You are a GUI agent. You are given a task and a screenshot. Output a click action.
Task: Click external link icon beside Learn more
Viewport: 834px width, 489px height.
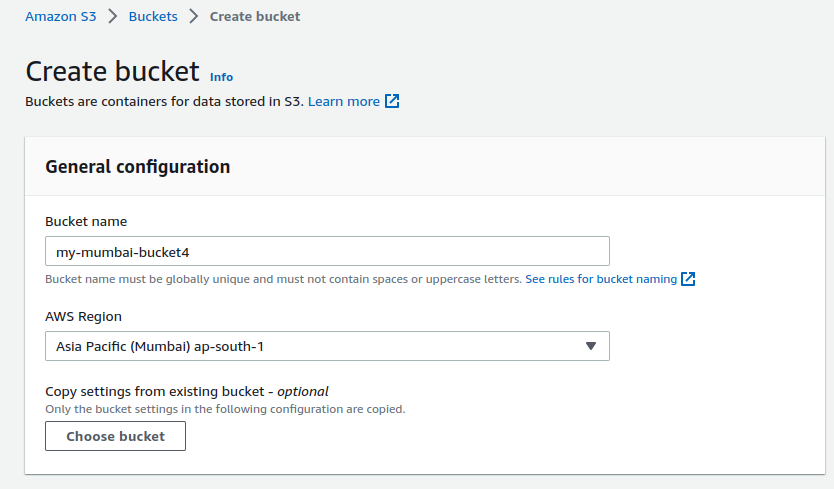click(392, 101)
